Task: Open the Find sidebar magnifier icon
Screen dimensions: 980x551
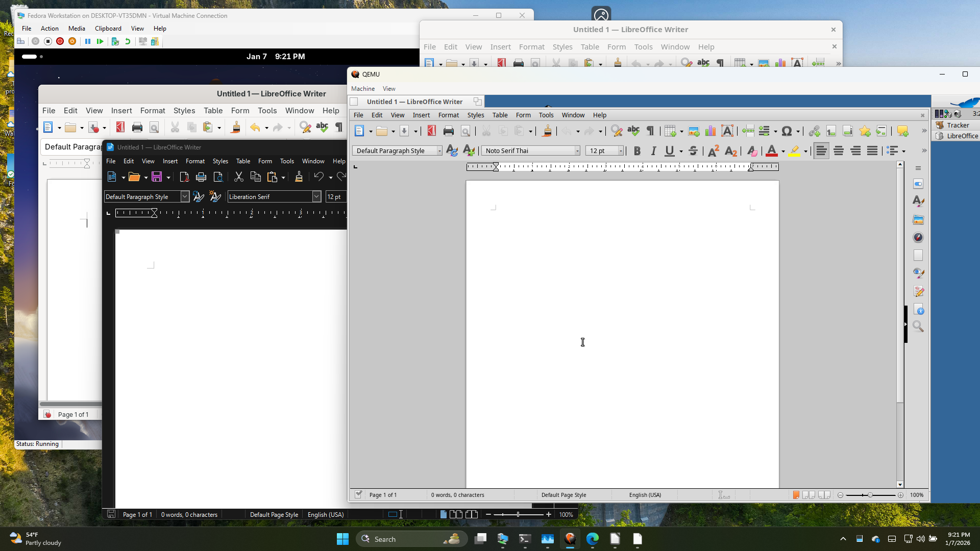Action: 918,327
